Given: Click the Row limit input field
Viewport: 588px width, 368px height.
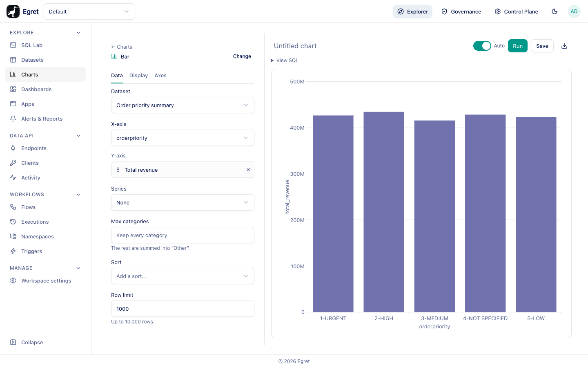Looking at the screenshot, I should [x=183, y=309].
